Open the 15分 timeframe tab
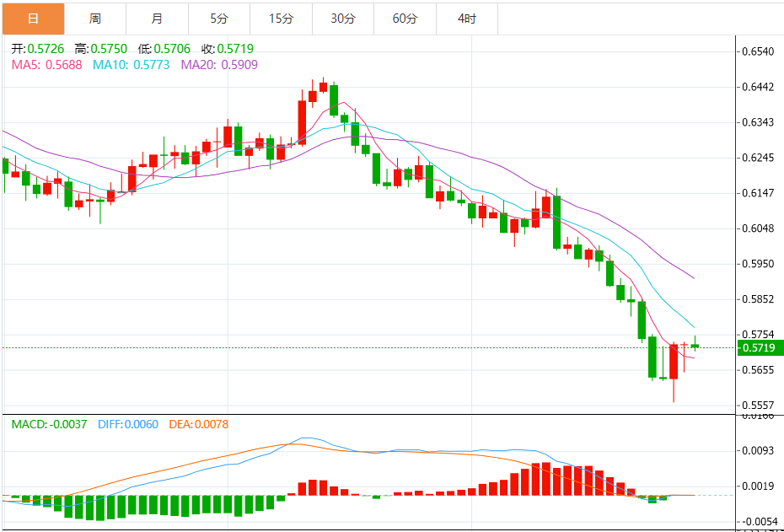784x532 pixels. [281, 19]
